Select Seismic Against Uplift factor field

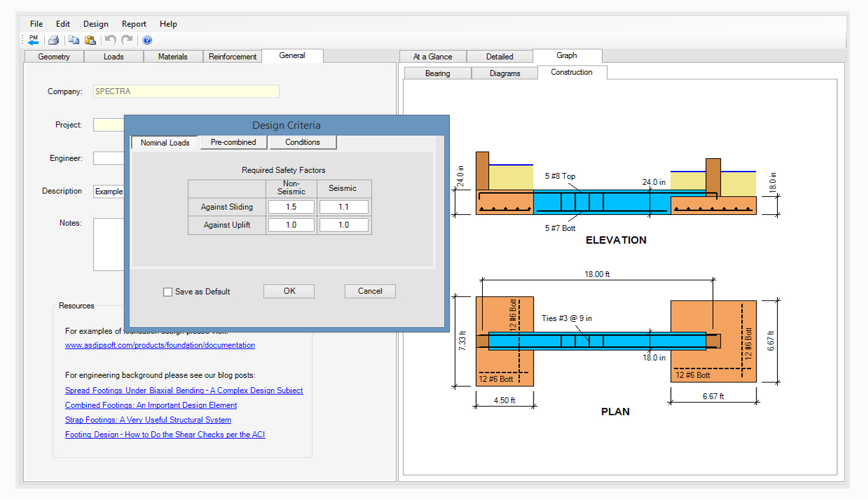click(x=343, y=225)
